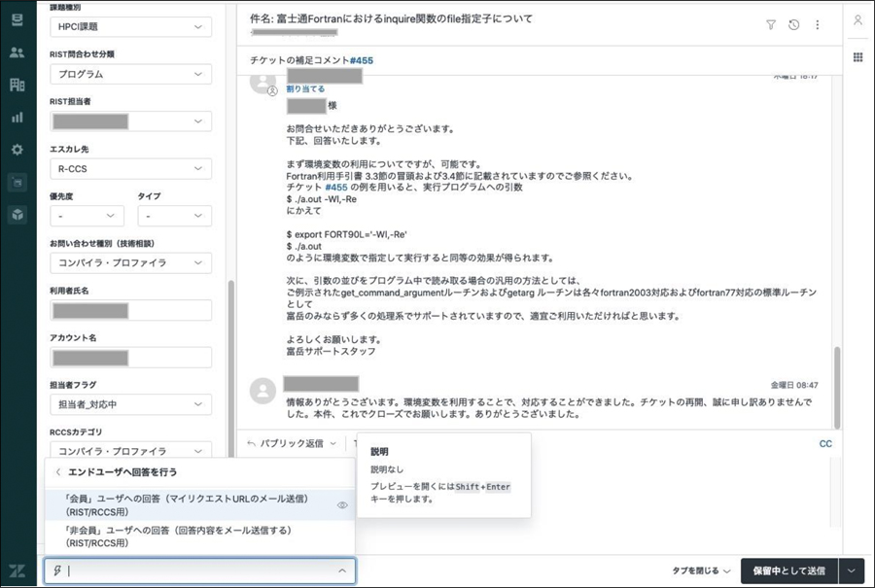Open Views icon in left sidebar

17,20
